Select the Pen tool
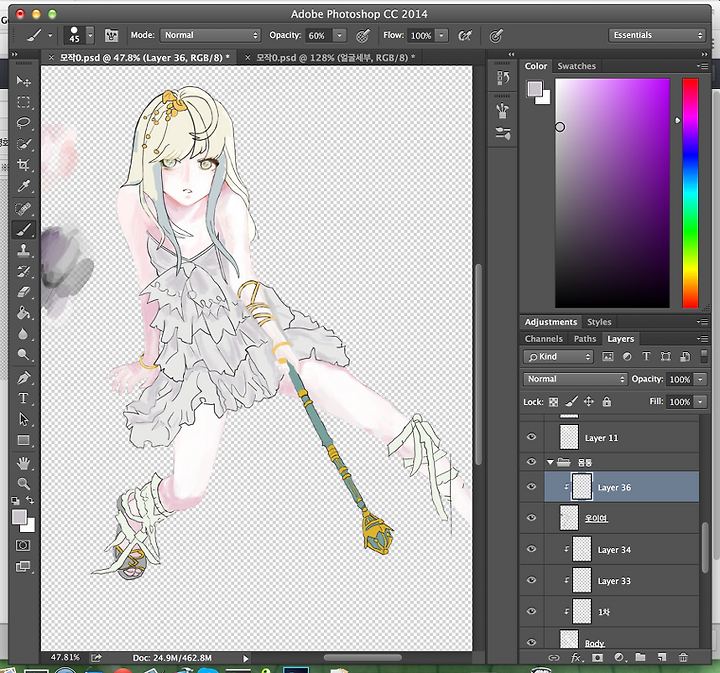This screenshot has height=673, width=720. click(x=23, y=378)
